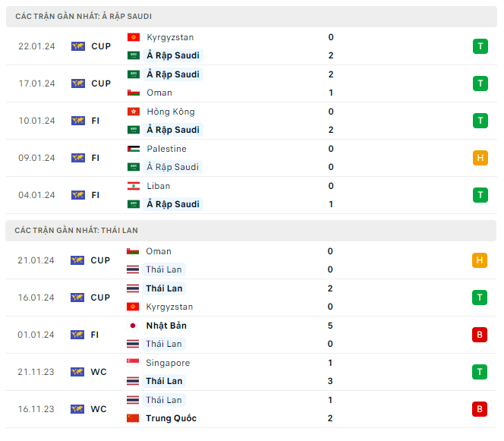Click the Singapore flag icon
This screenshot has height=441, width=504.
134,363
